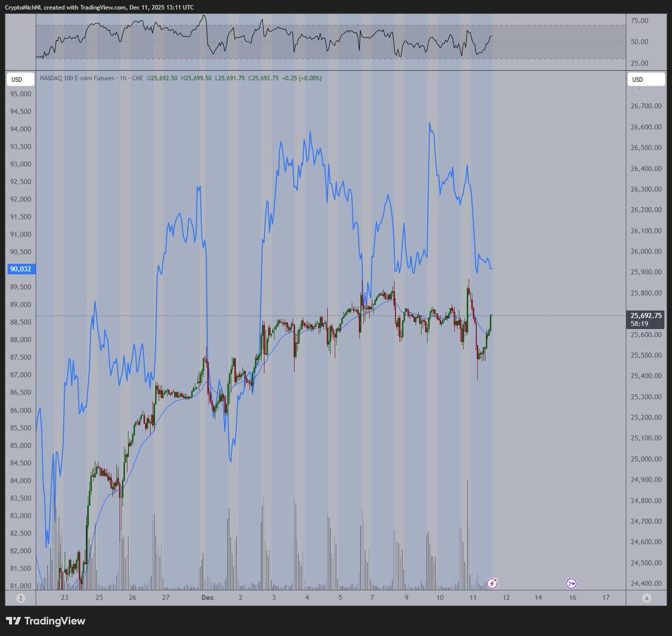Select the blue 90,032 price label
Image resolution: width=672 pixels, height=636 pixels.
20,269
